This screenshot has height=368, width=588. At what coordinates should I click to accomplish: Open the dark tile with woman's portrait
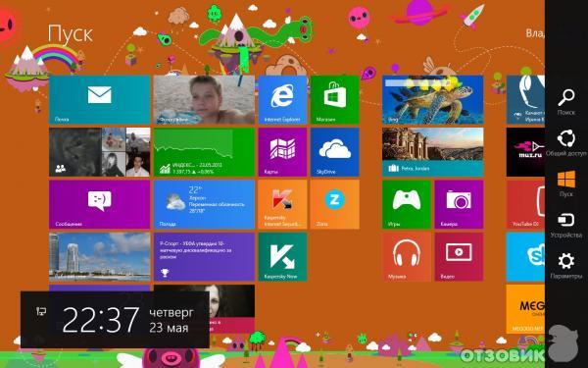click(231, 309)
